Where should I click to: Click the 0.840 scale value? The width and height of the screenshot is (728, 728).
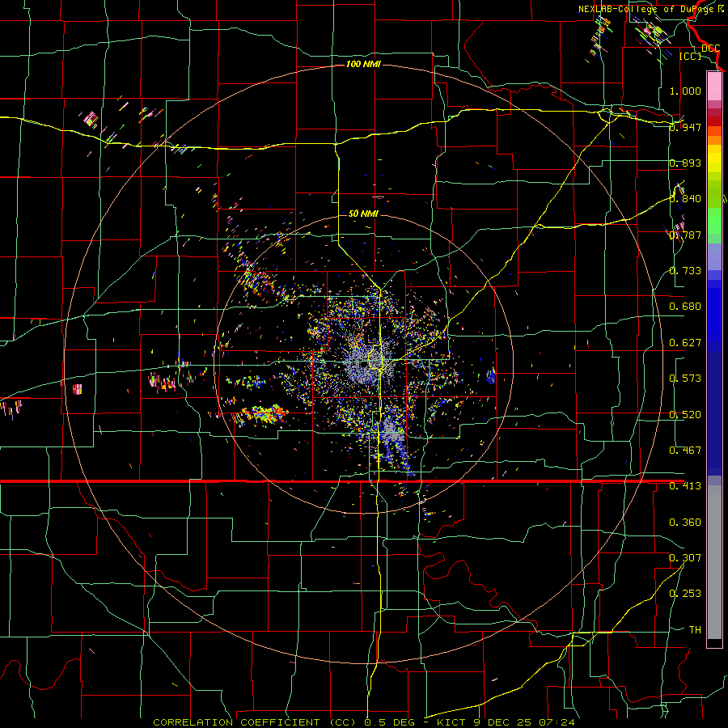click(685, 199)
